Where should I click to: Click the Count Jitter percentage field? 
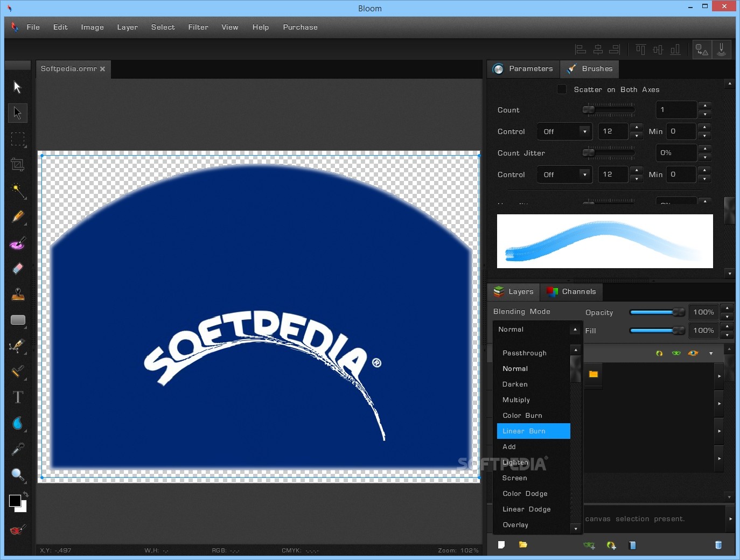676,153
